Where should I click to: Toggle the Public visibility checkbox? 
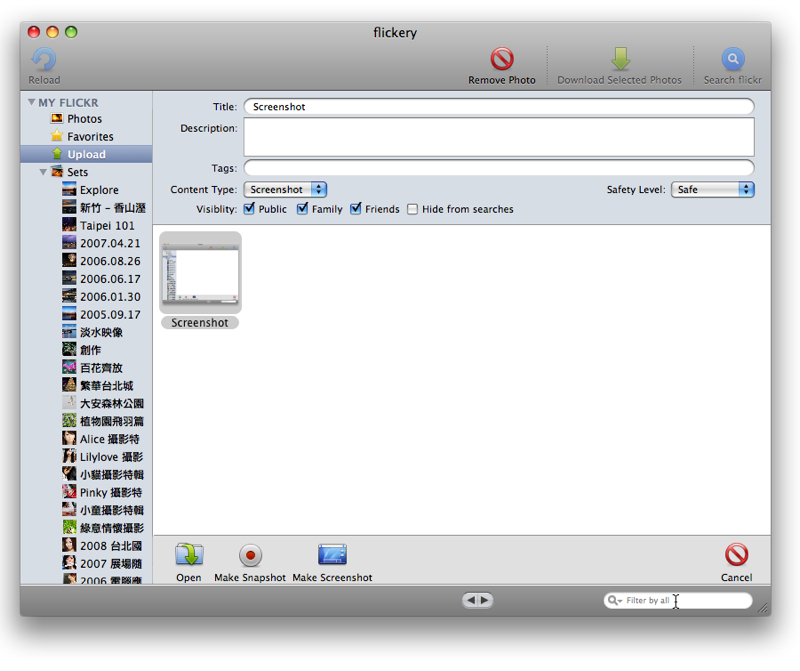click(x=249, y=208)
